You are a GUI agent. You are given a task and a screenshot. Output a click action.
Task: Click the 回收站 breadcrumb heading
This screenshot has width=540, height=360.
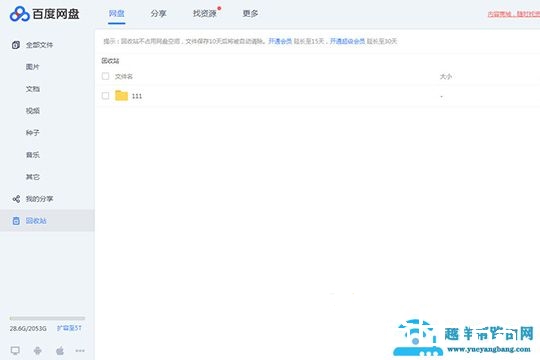point(110,61)
